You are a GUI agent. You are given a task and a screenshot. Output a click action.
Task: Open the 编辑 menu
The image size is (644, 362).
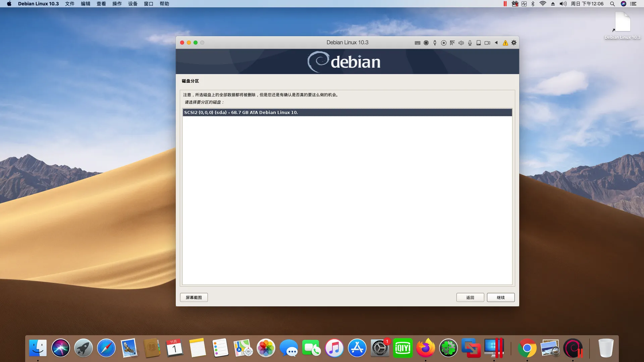point(86,4)
